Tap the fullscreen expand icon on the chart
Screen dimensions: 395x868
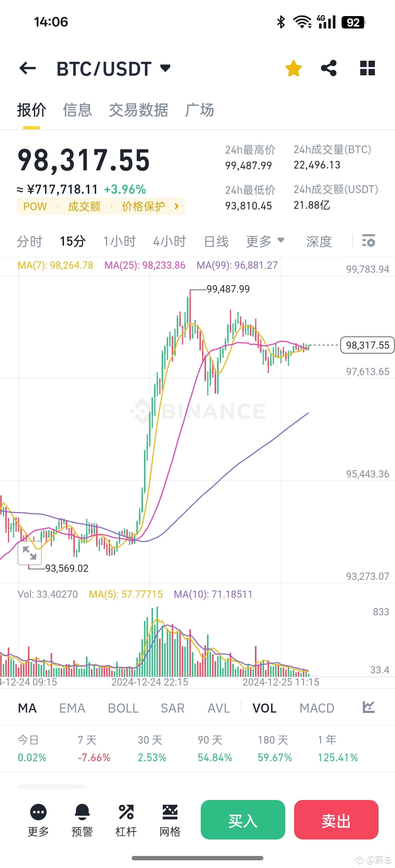click(30, 553)
